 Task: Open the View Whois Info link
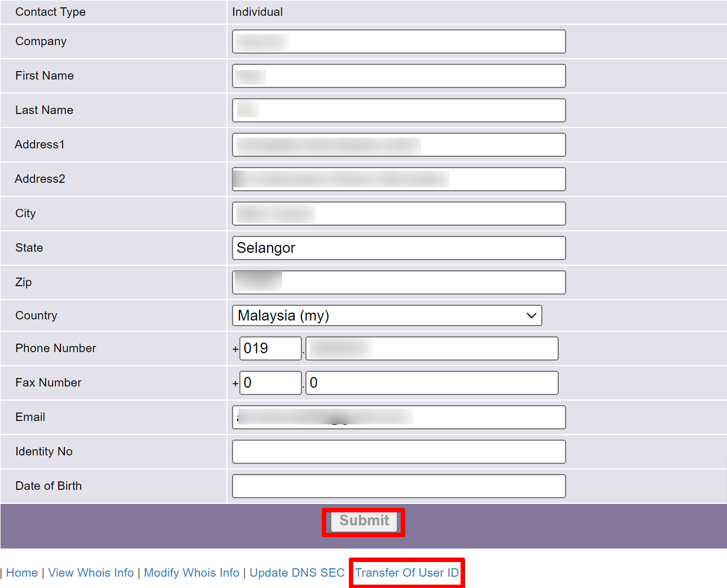(91, 573)
